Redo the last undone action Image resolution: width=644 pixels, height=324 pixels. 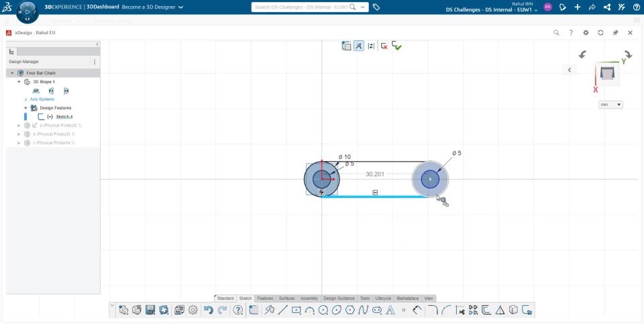[222, 310]
